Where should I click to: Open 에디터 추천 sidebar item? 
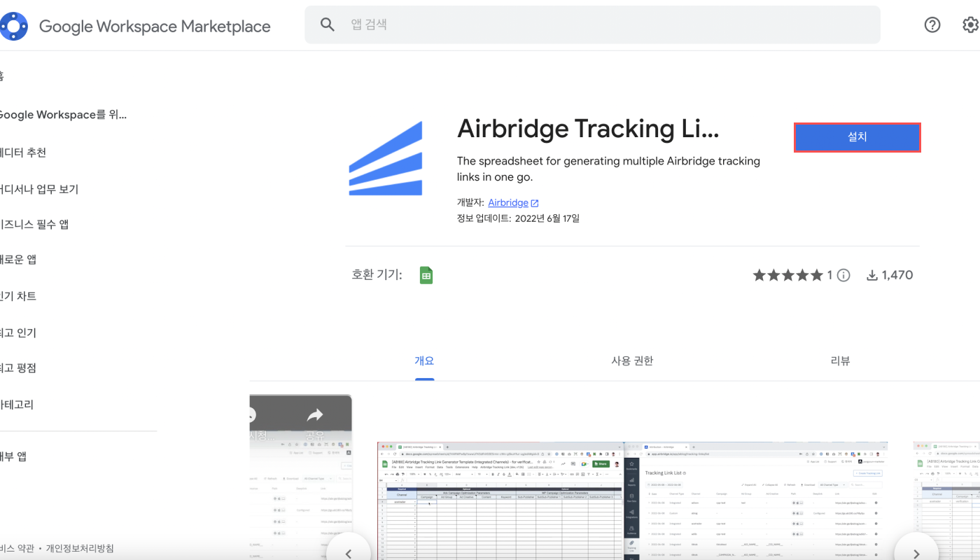pyautogui.click(x=23, y=152)
